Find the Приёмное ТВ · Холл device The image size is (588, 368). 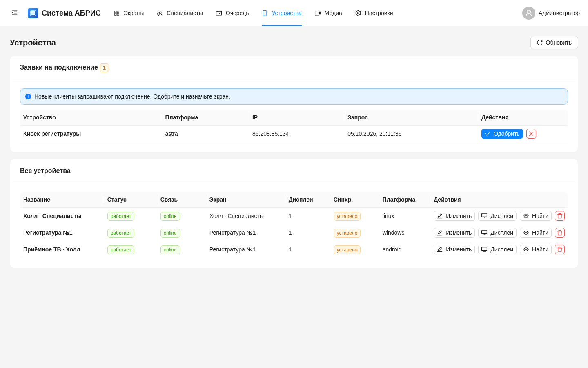[536, 249]
